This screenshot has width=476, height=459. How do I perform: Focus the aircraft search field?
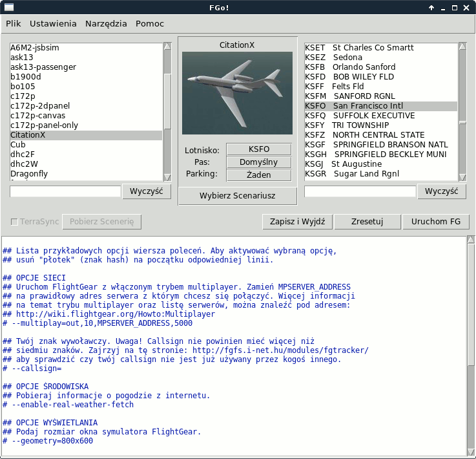pyautogui.click(x=65, y=191)
